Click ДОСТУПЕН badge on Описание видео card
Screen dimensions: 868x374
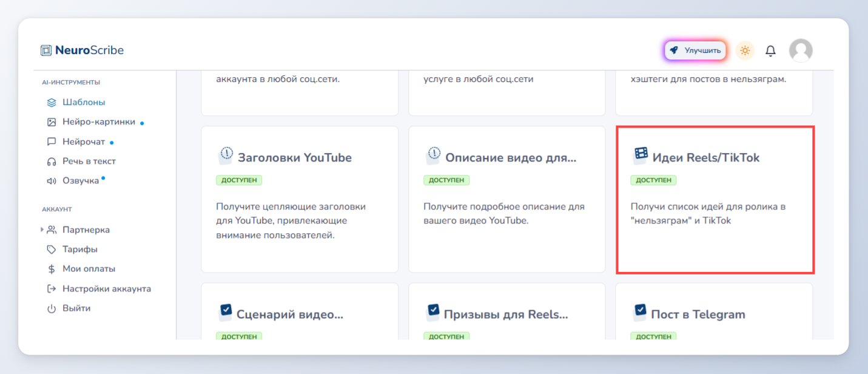(446, 180)
